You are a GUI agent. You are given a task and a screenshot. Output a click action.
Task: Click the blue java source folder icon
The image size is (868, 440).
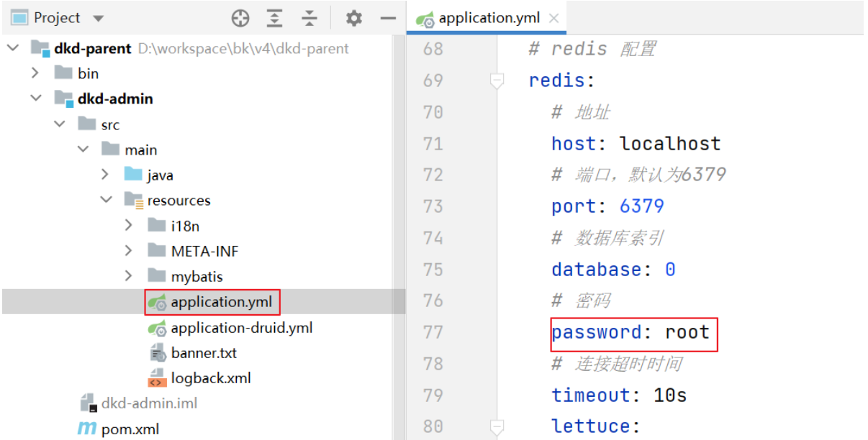tap(133, 175)
